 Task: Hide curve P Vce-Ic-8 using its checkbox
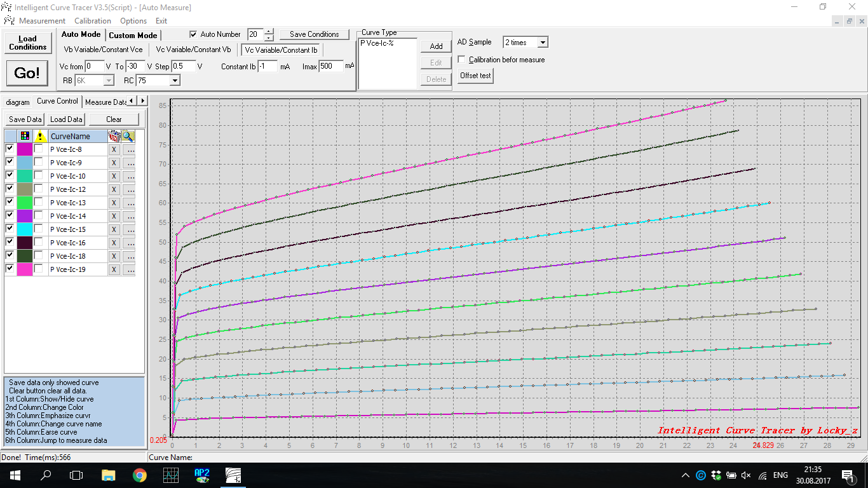pos(10,149)
